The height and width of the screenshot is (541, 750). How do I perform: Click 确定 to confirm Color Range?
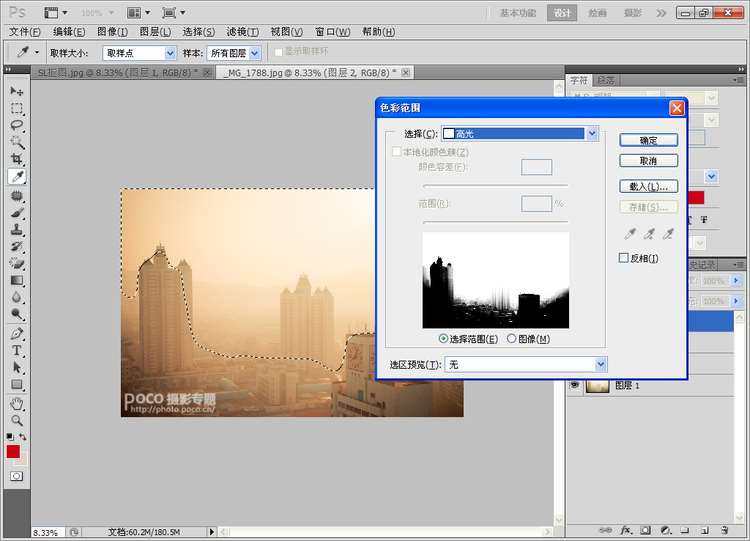click(x=648, y=140)
